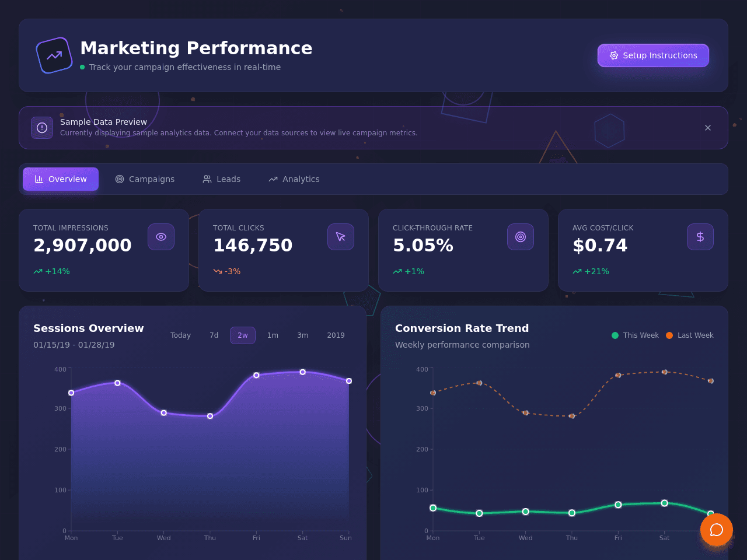
Task: Select the 7d time range
Action: (214, 335)
